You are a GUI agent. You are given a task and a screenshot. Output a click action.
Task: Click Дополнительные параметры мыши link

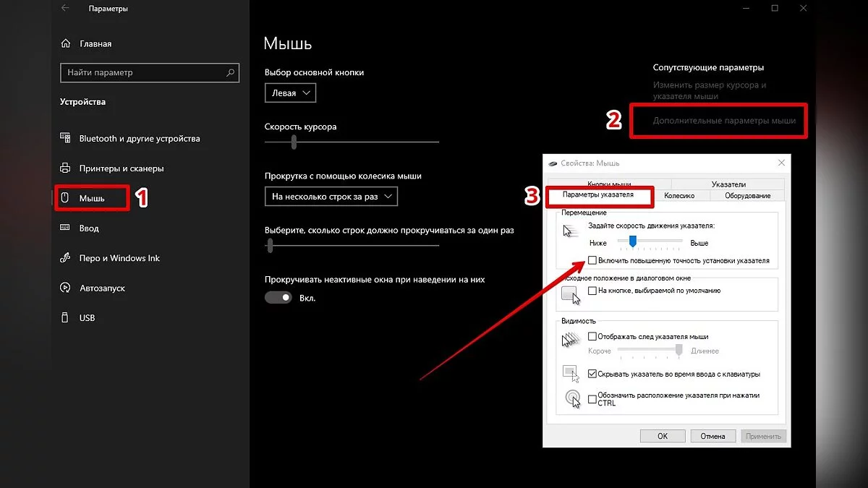(724, 121)
